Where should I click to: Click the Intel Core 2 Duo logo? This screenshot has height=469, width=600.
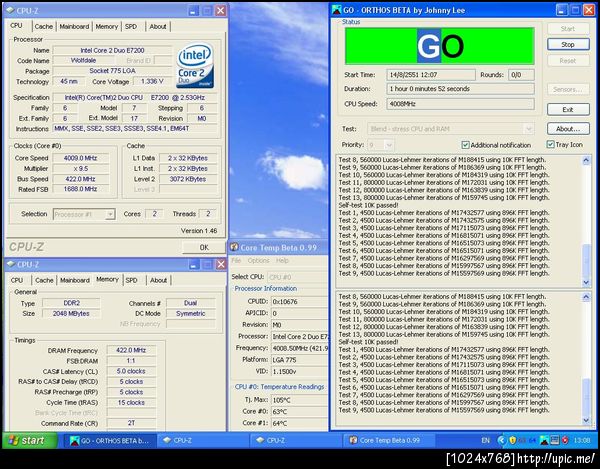pos(194,63)
